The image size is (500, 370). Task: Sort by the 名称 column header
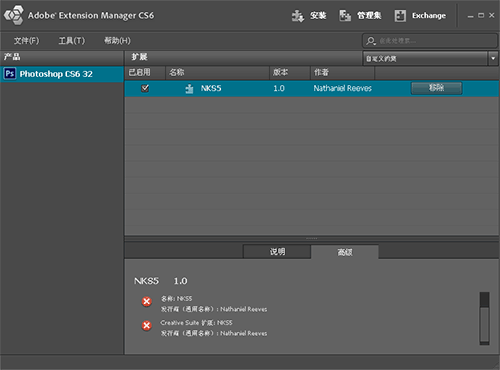[217, 72]
